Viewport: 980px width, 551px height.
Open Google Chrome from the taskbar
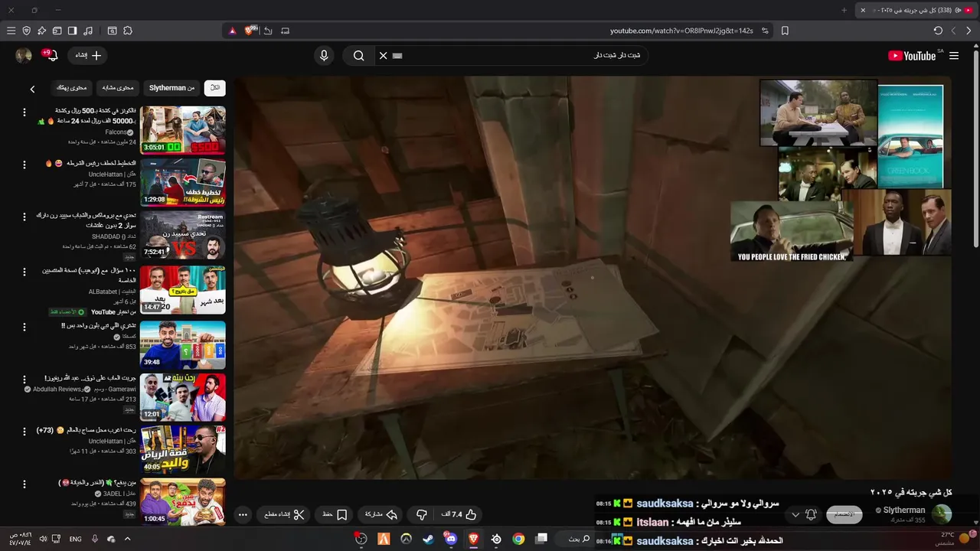point(518,539)
